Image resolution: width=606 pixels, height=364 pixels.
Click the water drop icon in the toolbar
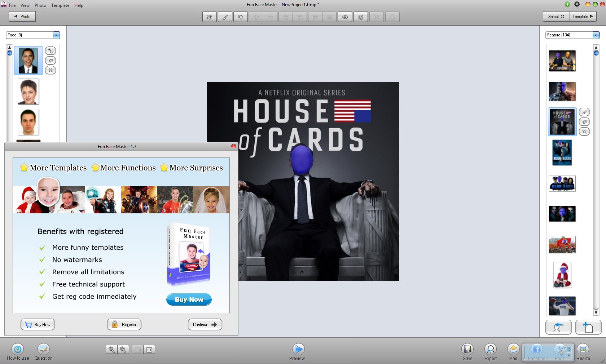[392, 17]
